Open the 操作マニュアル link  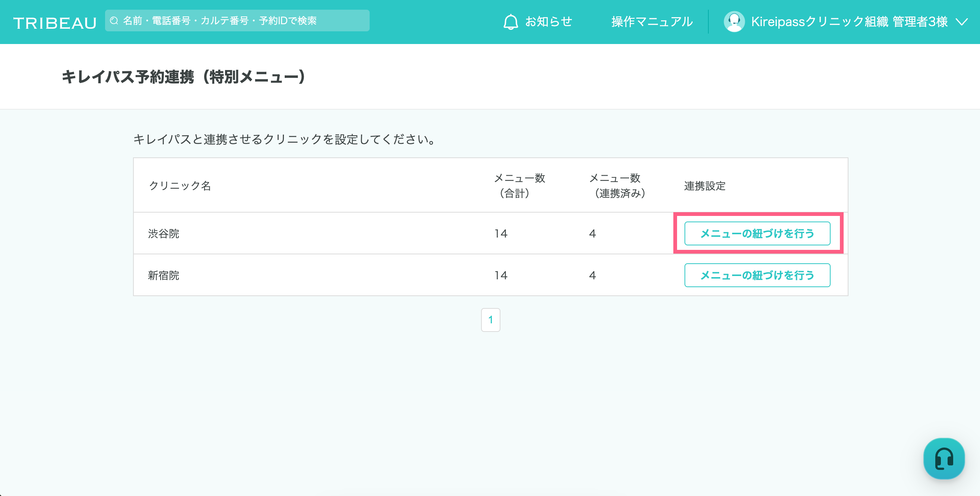pos(652,22)
